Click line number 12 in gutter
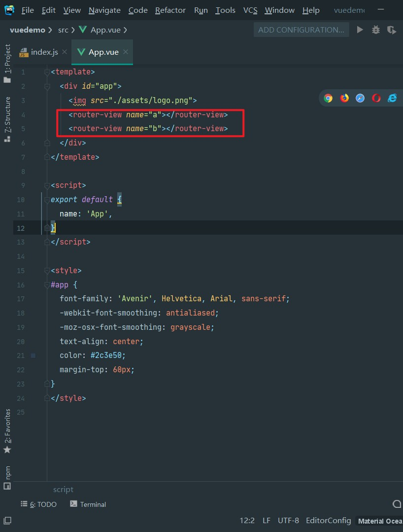The height and width of the screenshot is (532, 403). (21, 228)
